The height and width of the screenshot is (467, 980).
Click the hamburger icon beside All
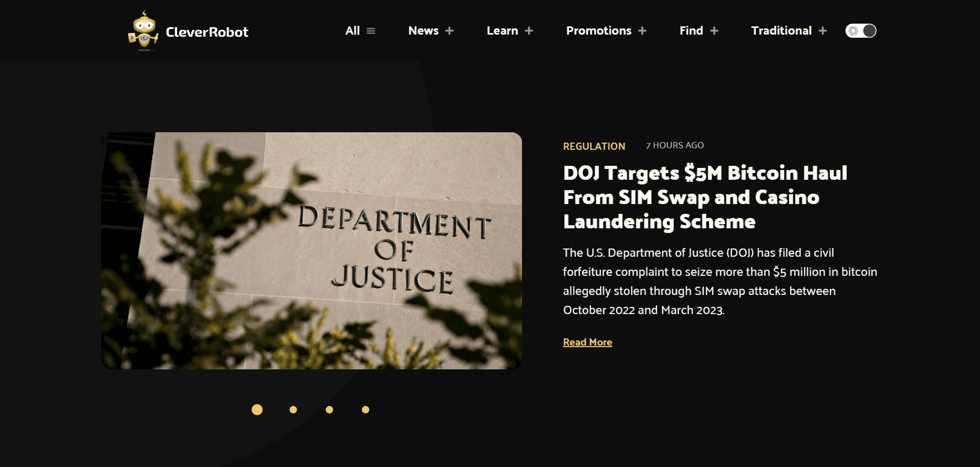(x=371, y=31)
